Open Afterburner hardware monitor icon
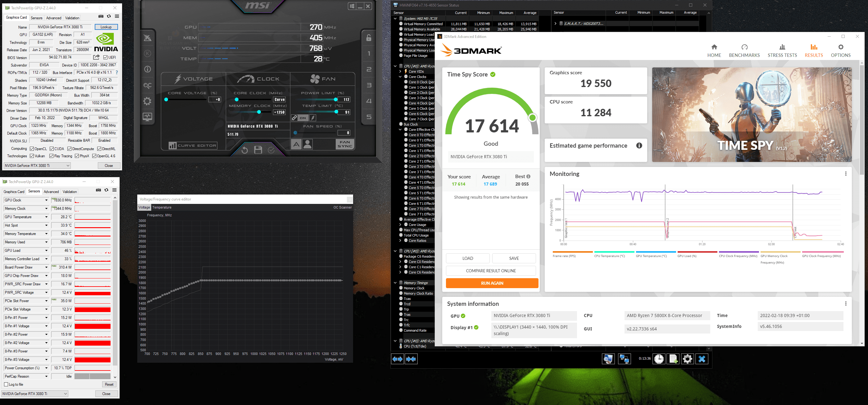The height and width of the screenshot is (405, 868). pyautogui.click(x=148, y=117)
